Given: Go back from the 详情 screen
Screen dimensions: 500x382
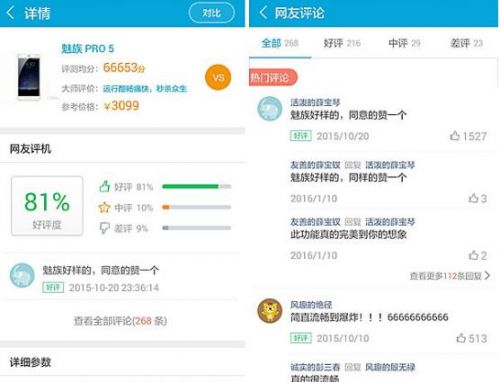Looking at the screenshot, I should (x=11, y=13).
